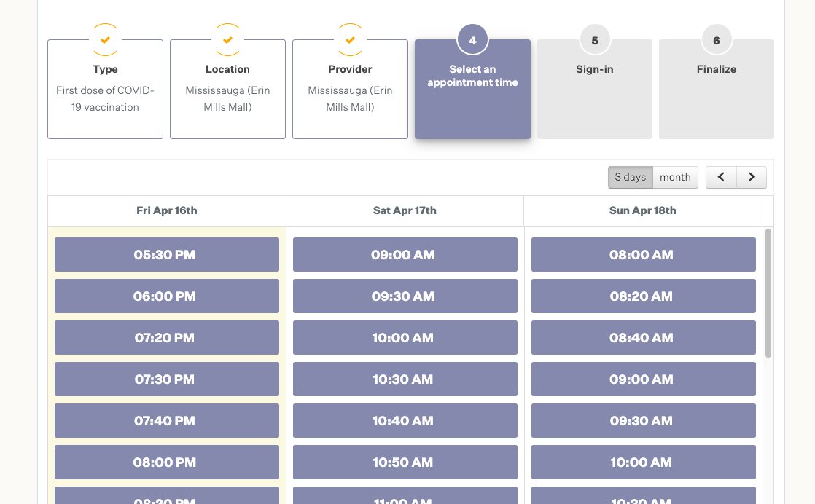
Task: Book Friday 07:20 PM slot
Action: pos(167,337)
